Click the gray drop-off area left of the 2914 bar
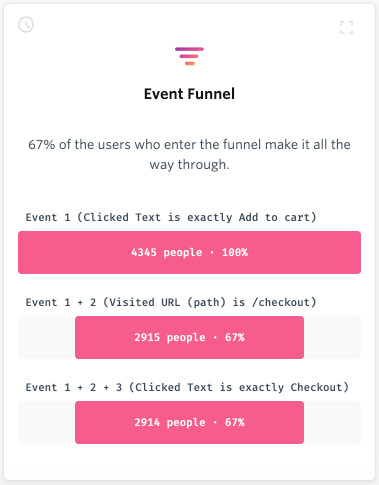 [x=47, y=422]
